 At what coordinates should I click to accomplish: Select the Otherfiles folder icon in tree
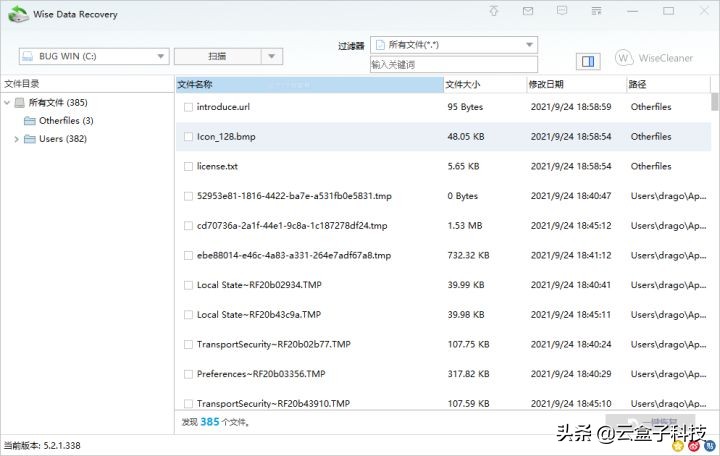click(29, 121)
